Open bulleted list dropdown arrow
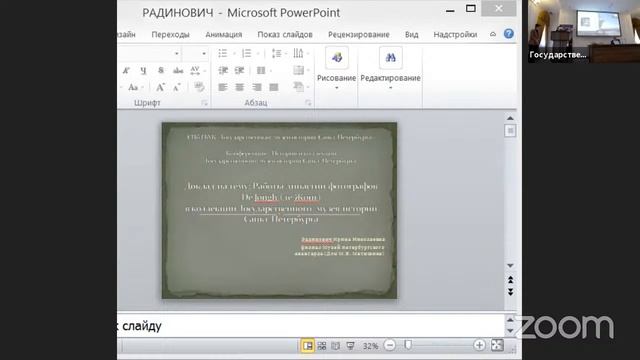This screenshot has width=640, height=360. (234, 53)
